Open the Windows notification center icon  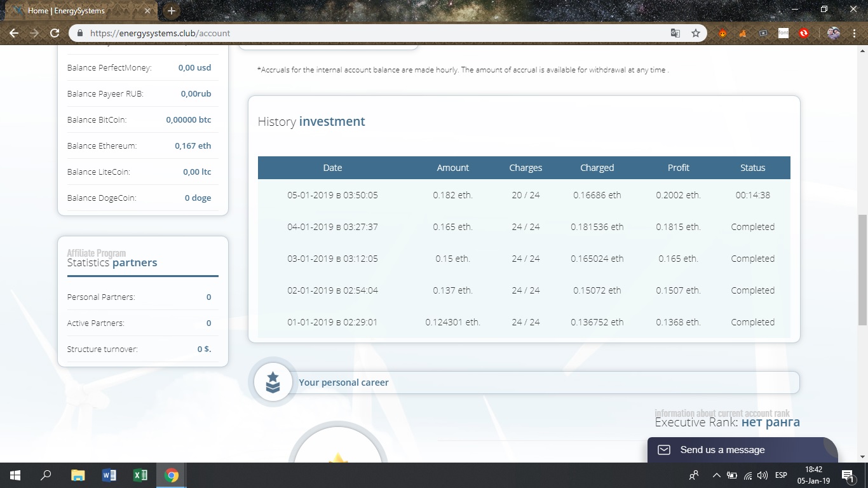pyautogui.click(x=848, y=475)
